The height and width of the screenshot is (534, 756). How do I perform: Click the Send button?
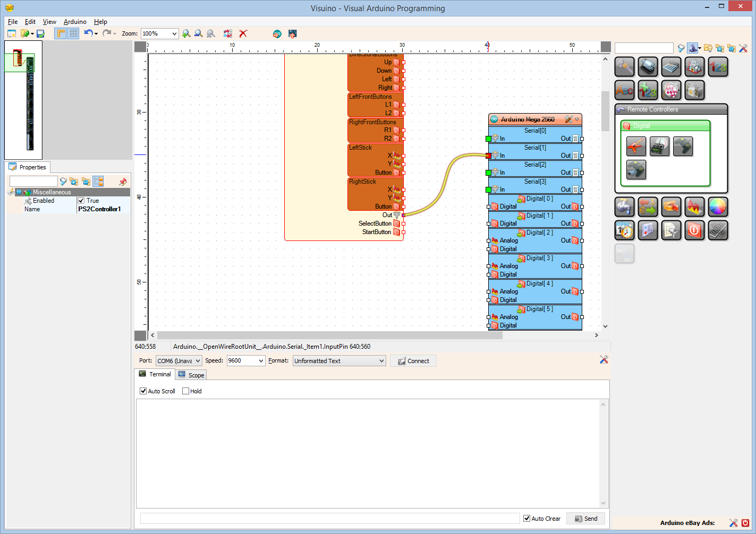(x=585, y=519)
